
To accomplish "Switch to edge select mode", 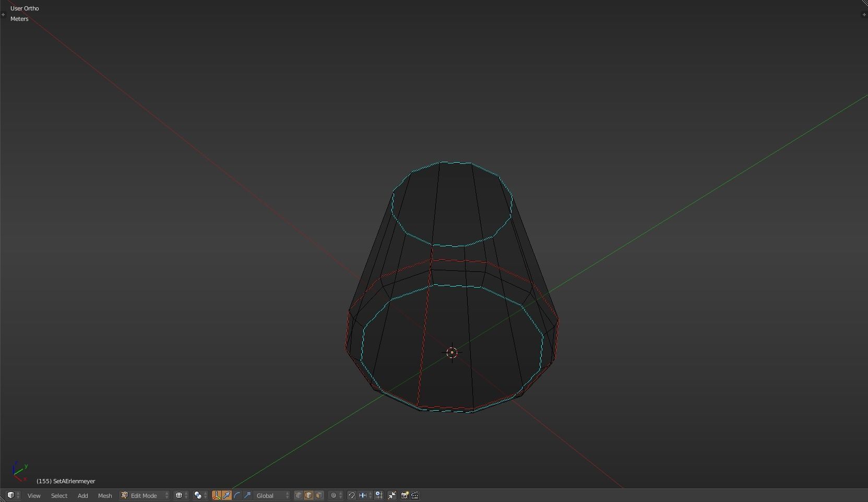I will (308, 495).
